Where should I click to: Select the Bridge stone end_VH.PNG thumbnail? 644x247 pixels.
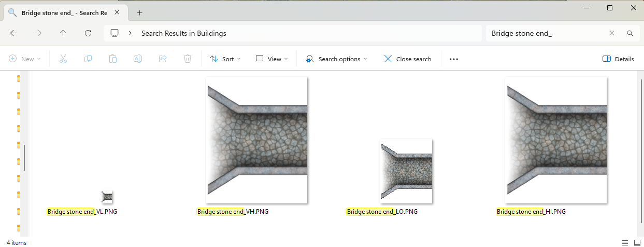pos(256,140)
